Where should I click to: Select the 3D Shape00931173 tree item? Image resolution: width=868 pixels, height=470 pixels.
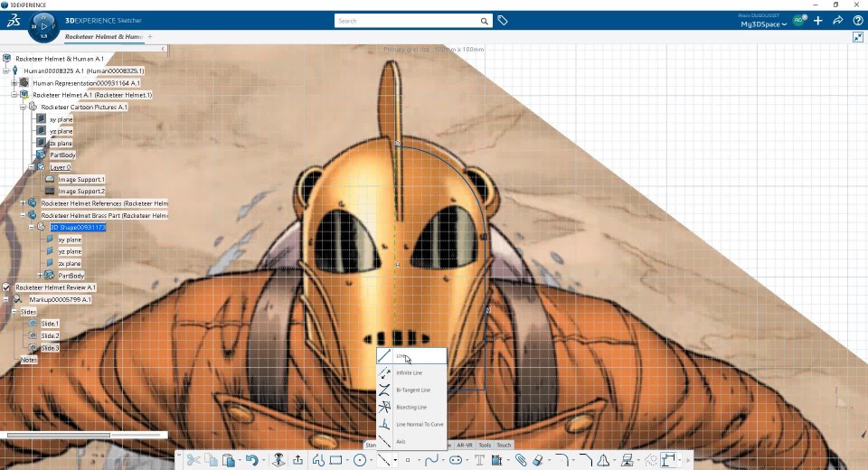[78, 227]
